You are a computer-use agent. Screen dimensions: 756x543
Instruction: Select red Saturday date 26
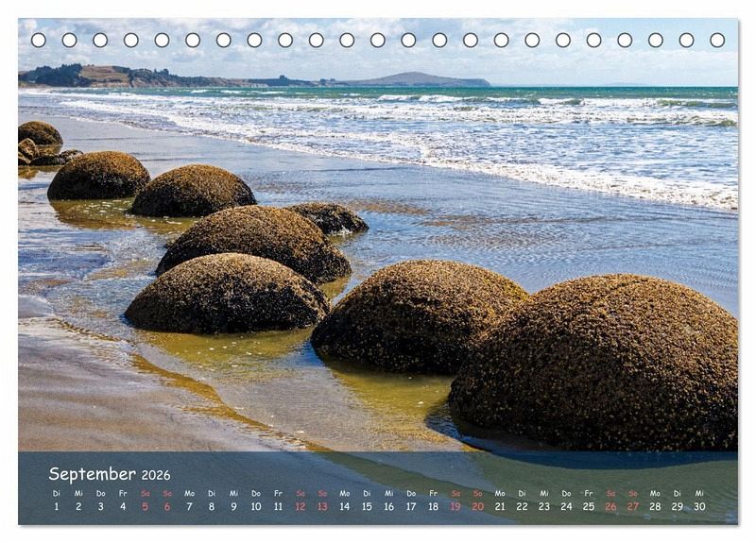[610, 507]
